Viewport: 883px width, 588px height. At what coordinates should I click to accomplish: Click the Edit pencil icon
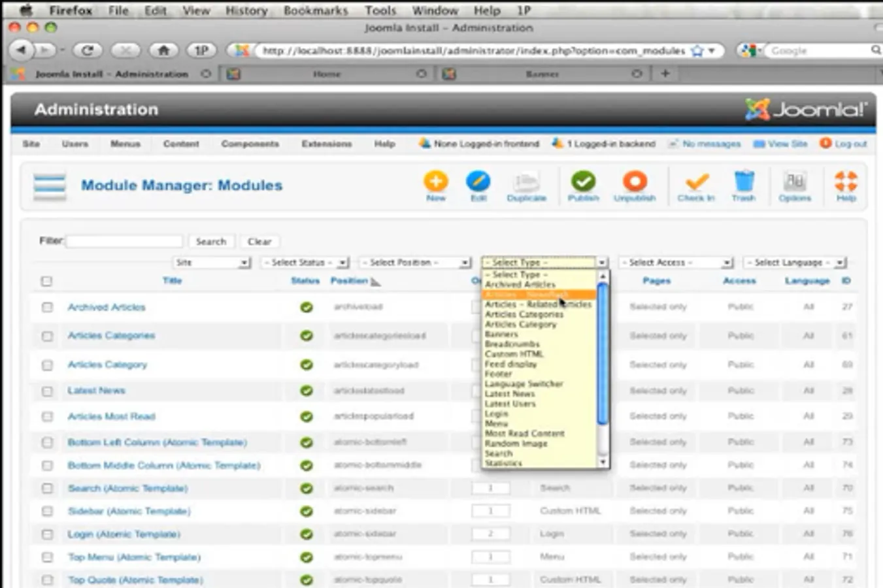tap(478, 182)
